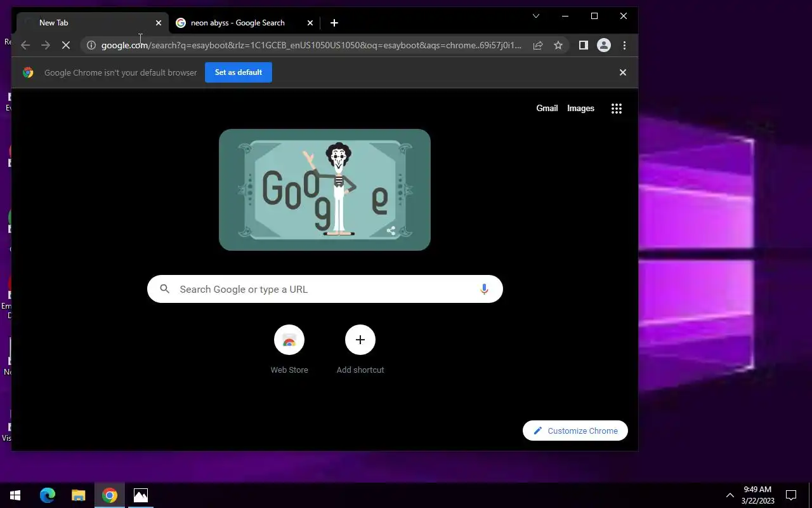Open the Photos app on the taskbar
This screenshot has height=508, width=812.
(141, 495)
